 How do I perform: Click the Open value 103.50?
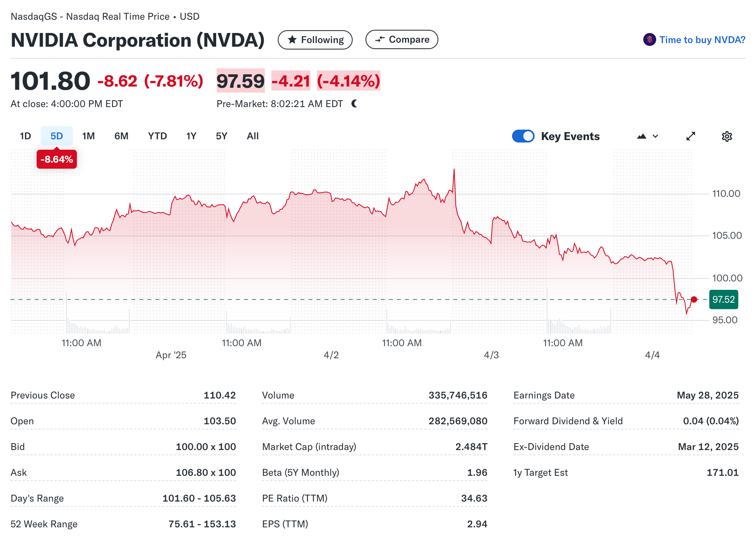[x=220, y=421]
